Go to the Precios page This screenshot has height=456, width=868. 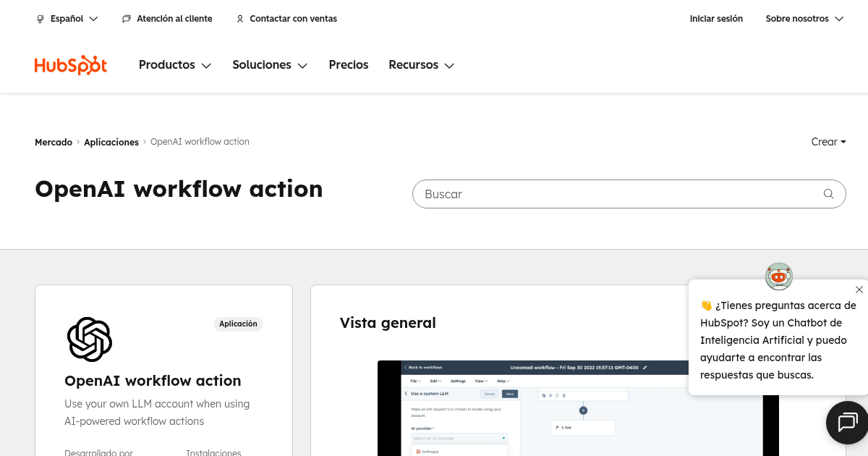tap(349, 65)
